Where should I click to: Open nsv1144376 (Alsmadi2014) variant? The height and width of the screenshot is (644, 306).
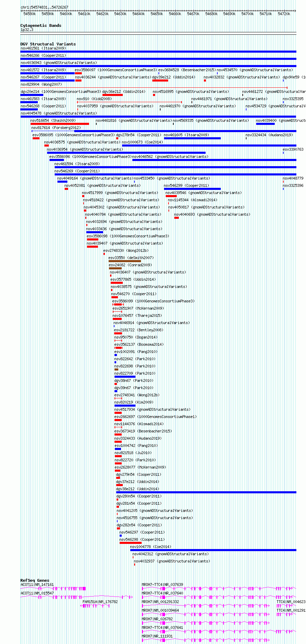[139, 424]
